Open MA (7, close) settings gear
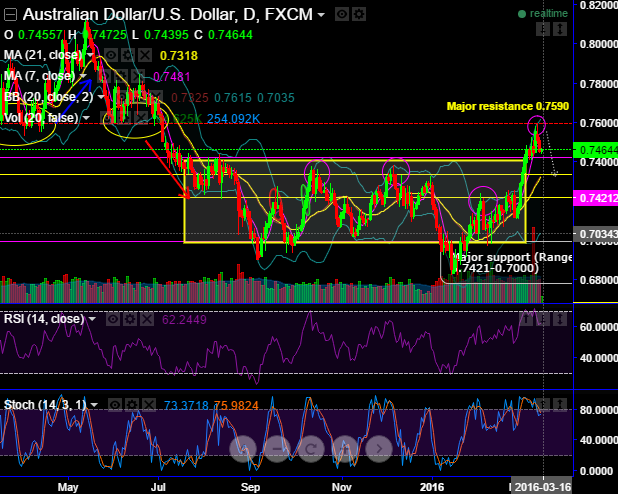This screenshot has width=619, height=494. [121, 76]
